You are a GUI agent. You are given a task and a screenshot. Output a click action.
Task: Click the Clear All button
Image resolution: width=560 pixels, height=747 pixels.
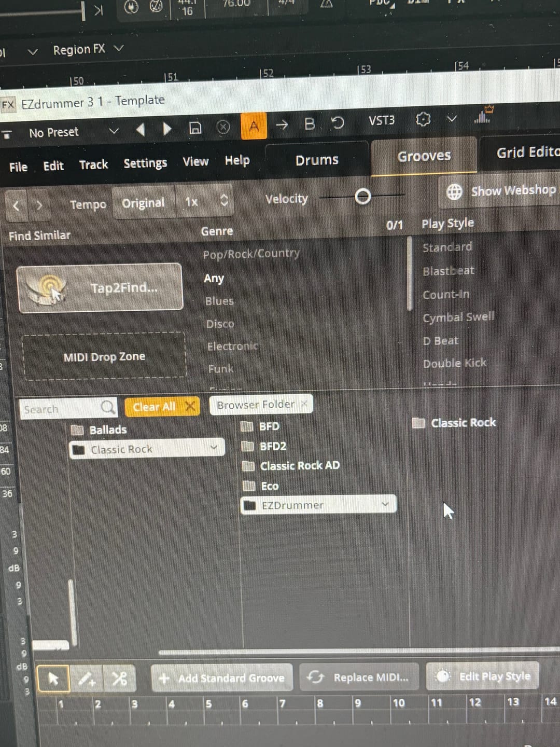coord(161,407)
